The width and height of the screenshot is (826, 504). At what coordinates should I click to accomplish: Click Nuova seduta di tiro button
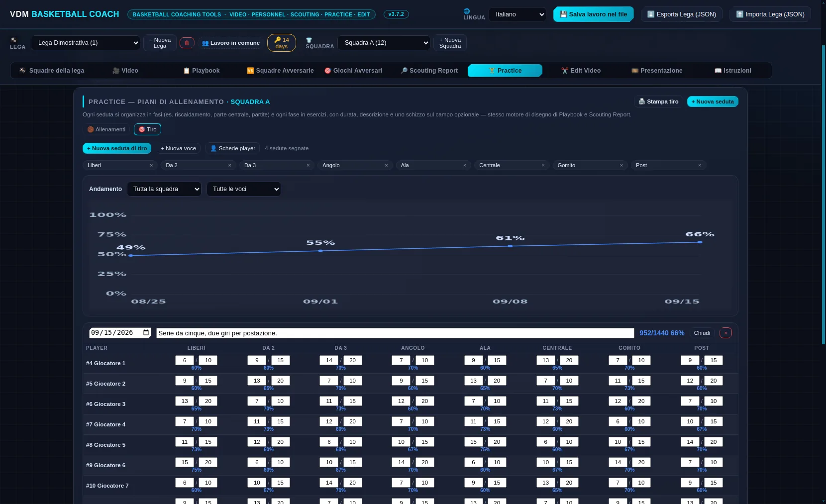point(117,148)
